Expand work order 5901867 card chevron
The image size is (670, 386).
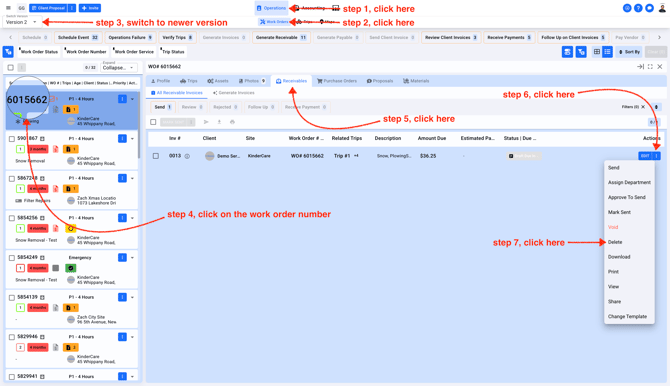pyautogui.click(x=132, y=139)
